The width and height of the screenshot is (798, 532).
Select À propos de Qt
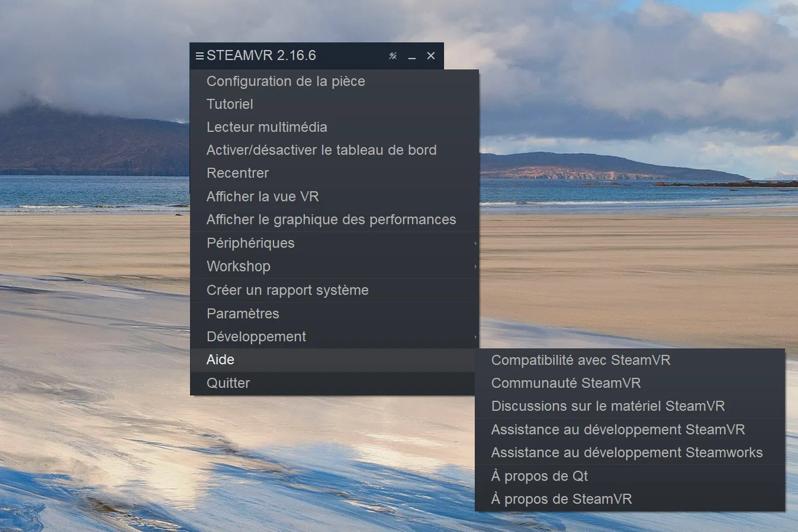pos(630,476)
